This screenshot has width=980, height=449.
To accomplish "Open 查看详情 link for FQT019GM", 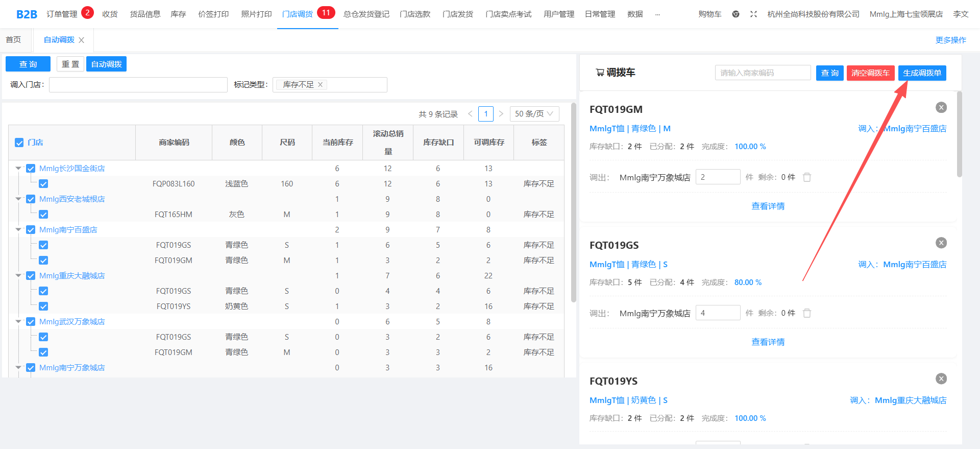I will pyautogui.click(x=768, y=206).
